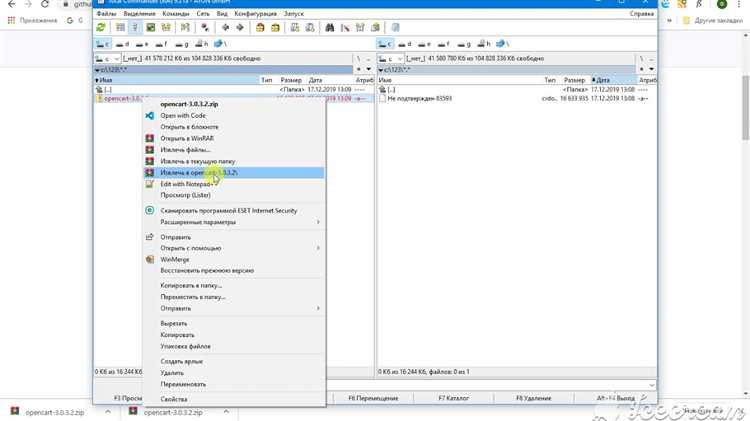
Task: Select drive d button in left drive bar
Action: (122, 44)
